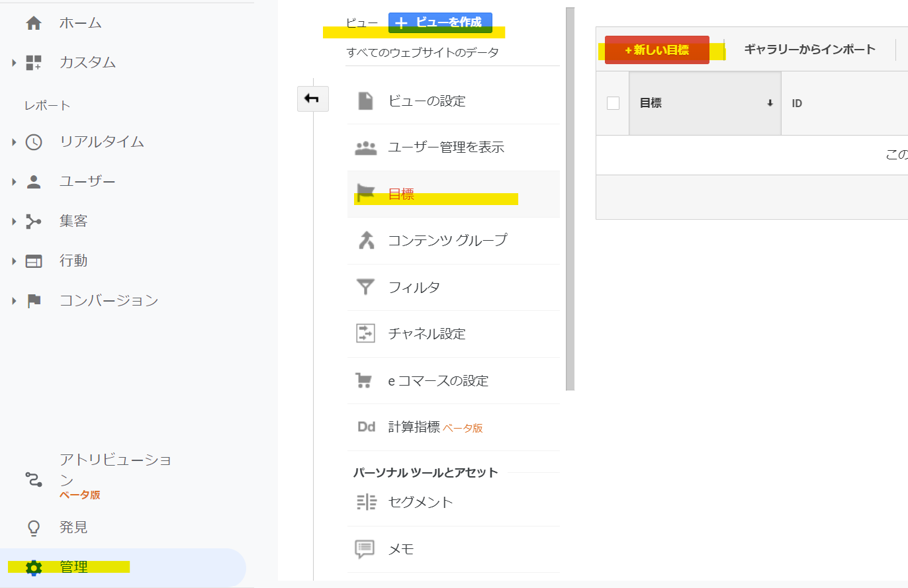Click the Admin gear icon
The width and height of the screenshot is (908, 588).
pyautogui.click(x=33, y=567)
